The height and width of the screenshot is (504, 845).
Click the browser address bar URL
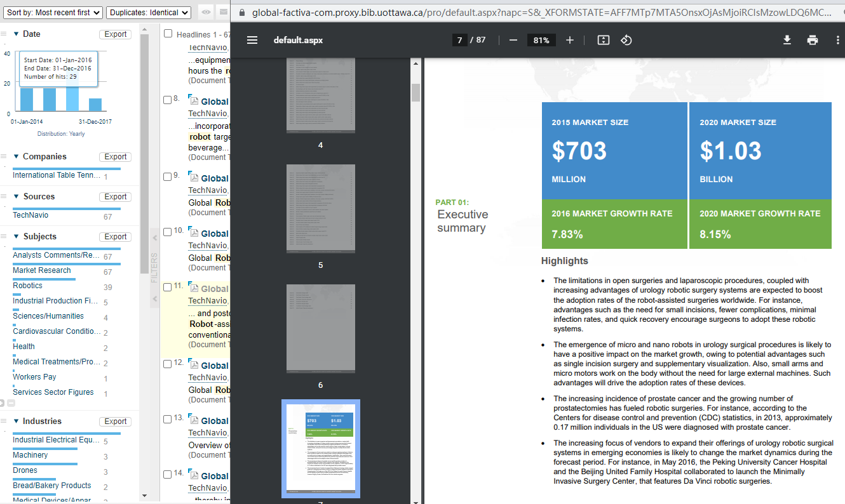(x=543, y=13)
